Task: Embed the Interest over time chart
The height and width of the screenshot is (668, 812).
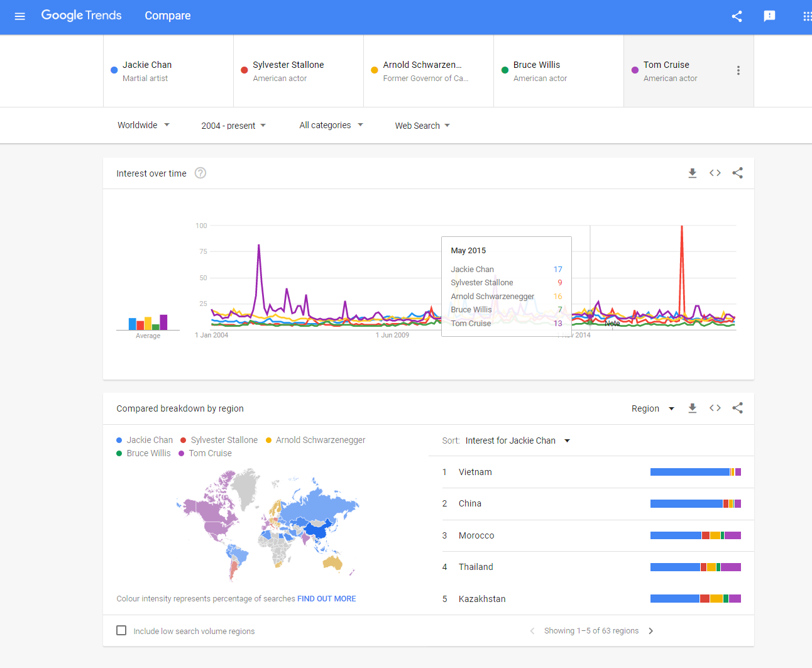Action: click(x=715, y=173)
